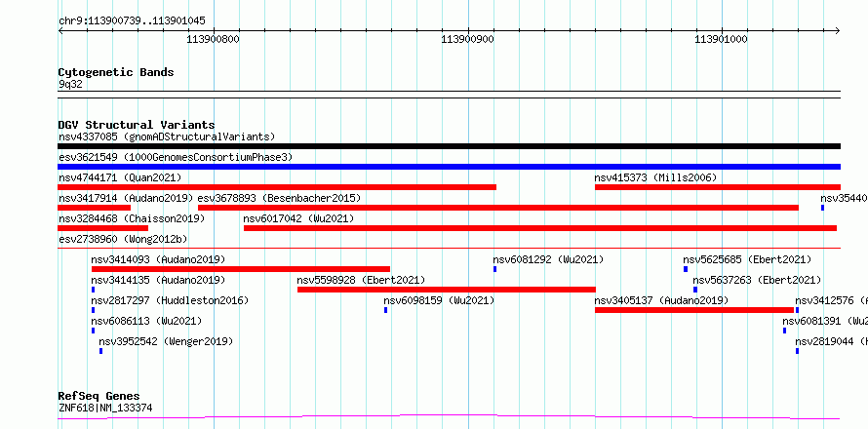Open nsv5598928 (Ebert2021) label

coord(361,280)
